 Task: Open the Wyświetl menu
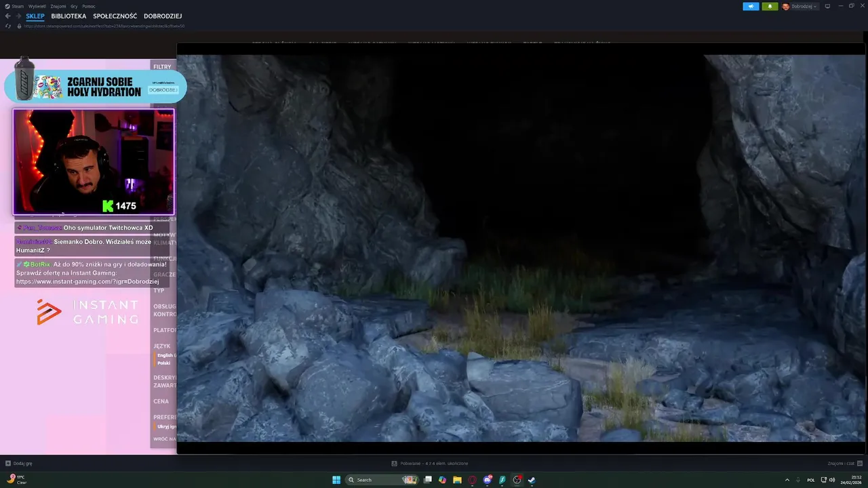click(37, 6)
